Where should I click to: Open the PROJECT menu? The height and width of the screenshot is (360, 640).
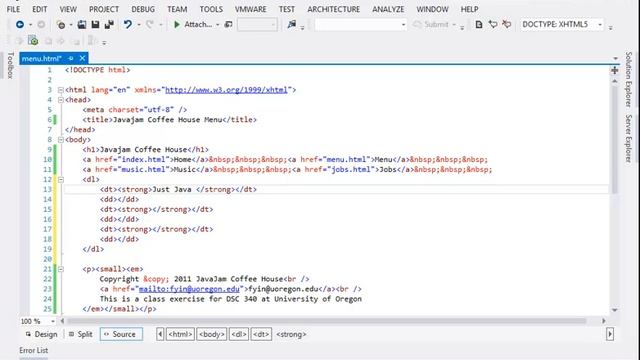104,9
